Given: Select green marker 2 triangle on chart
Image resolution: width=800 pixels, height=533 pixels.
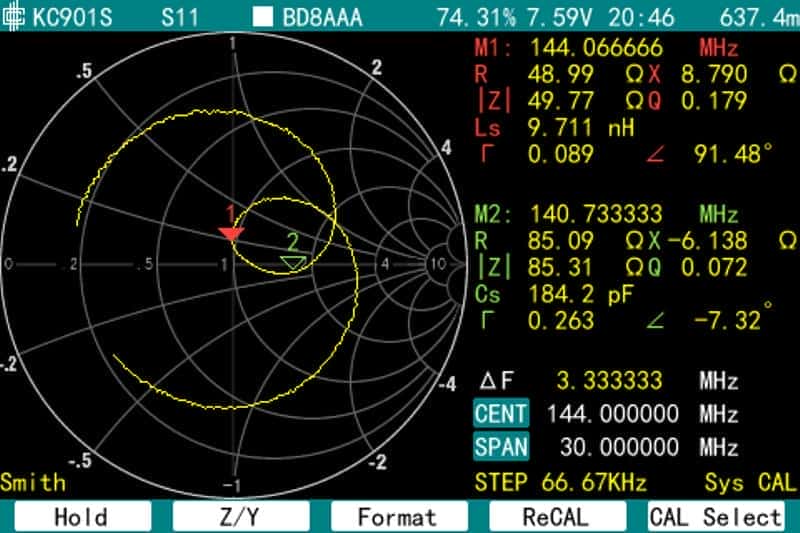Looking at the screenshot, I should [x=292, y=261].
